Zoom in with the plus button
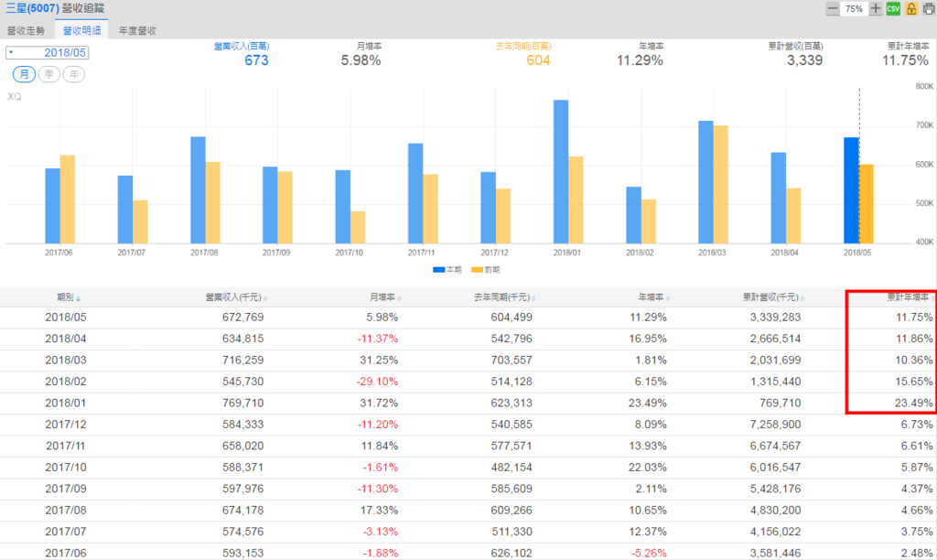The width and height of the screenshot is (937, 560). [x=876, y=9]
